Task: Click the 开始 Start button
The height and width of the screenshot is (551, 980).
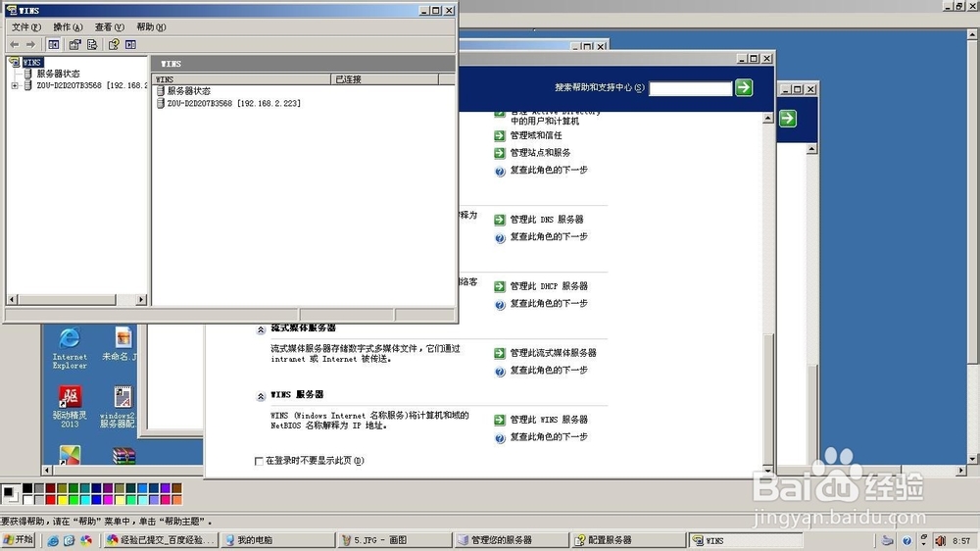Action: point(18,540)
